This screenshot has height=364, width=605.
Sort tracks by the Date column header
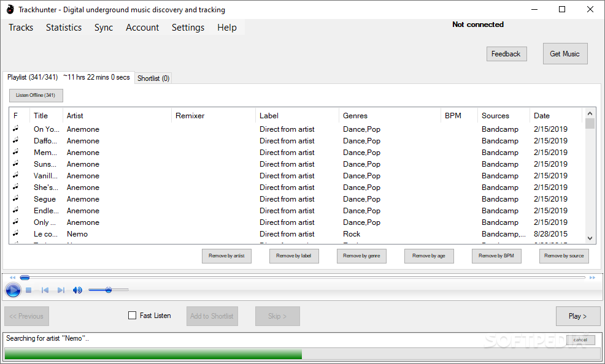point(556,116)
